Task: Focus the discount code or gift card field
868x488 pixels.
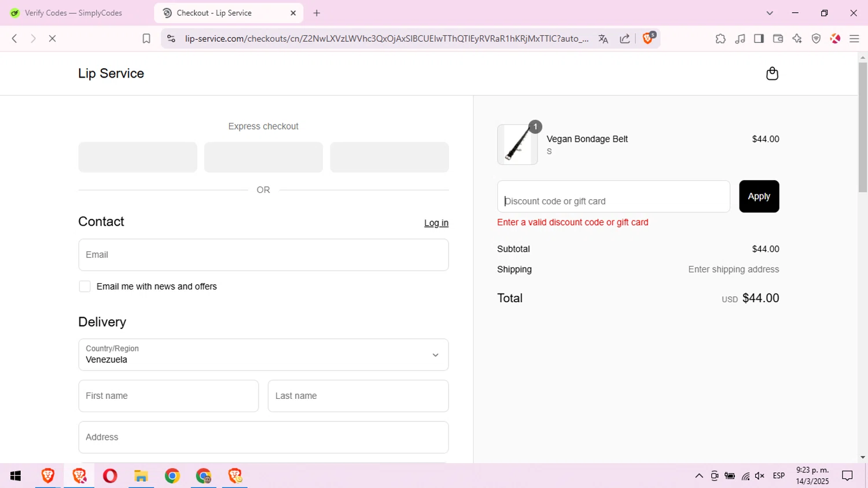Action: [613, 196]
